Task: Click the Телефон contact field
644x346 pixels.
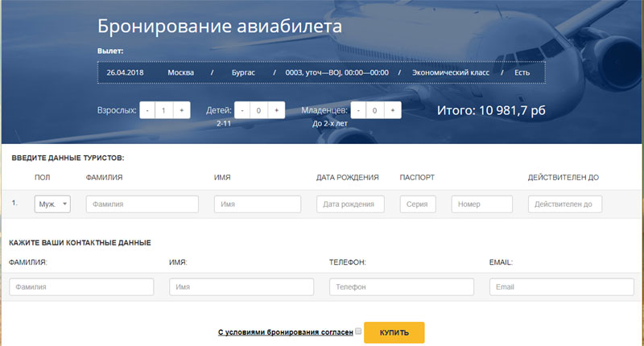Action: [x=402, y=287]
